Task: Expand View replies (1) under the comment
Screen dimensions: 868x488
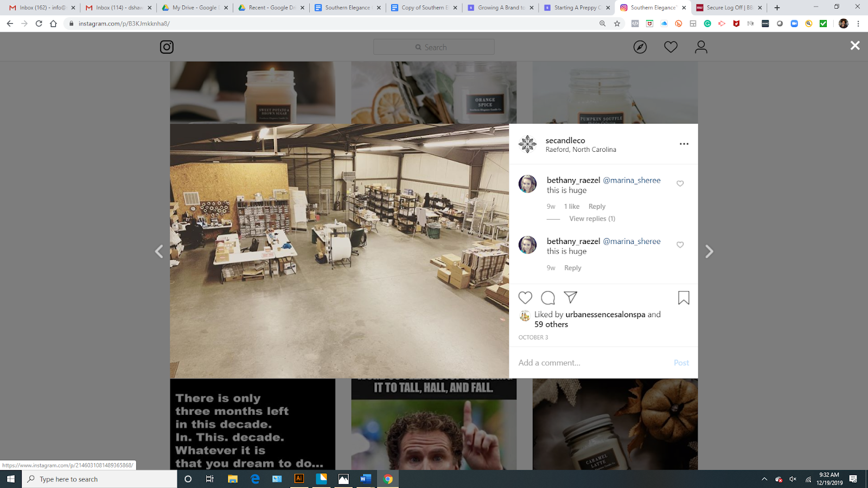Action: click(591, 219)
